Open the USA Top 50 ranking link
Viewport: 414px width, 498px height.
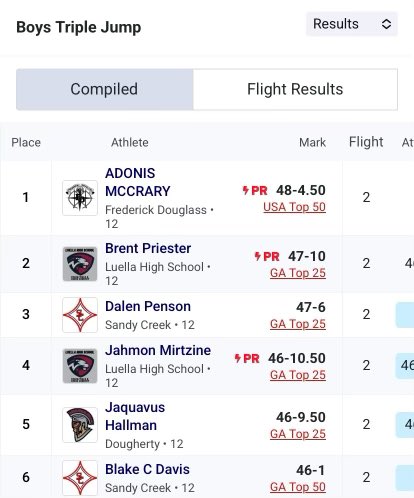294,207
